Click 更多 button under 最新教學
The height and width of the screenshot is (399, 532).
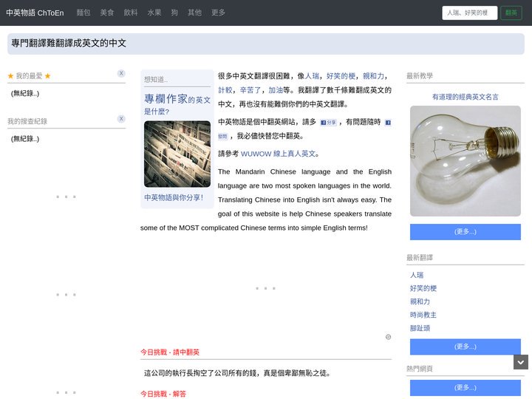[x=465, y=232]
